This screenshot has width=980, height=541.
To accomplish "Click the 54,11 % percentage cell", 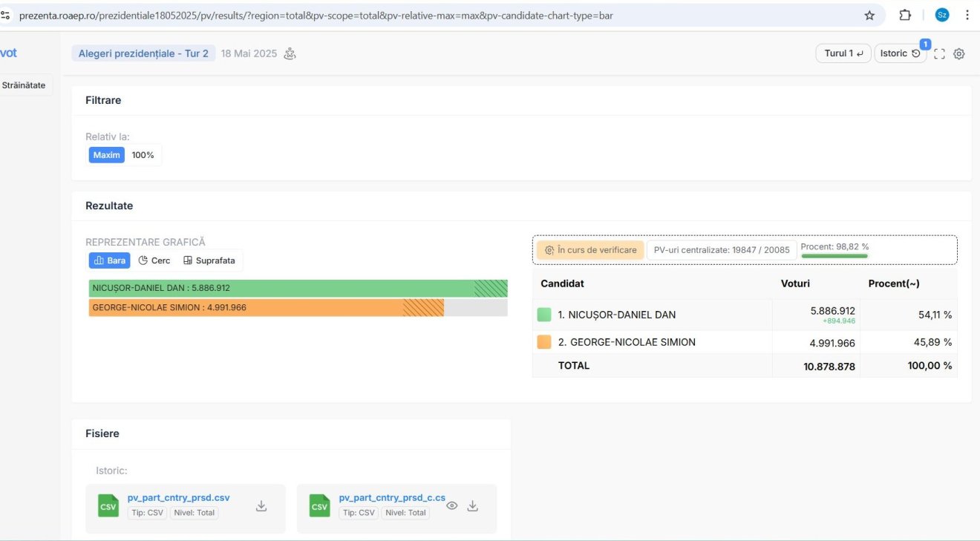I will coord(935,315).
